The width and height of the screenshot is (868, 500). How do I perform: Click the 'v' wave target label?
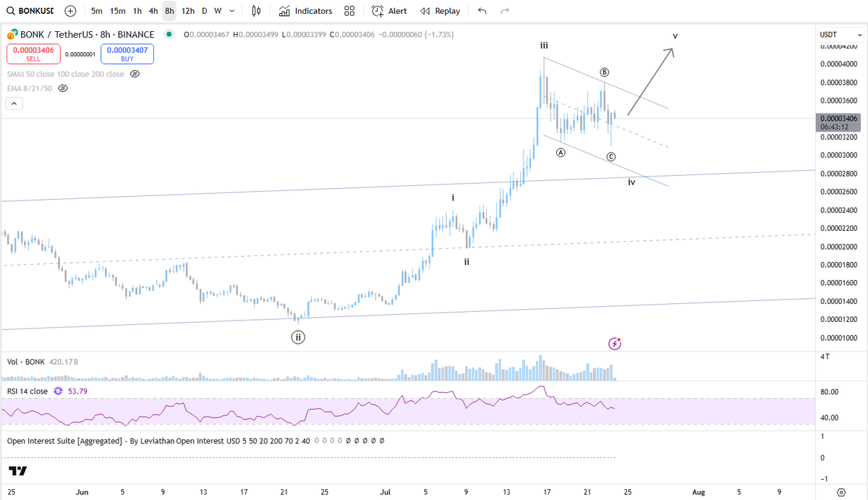675,35
